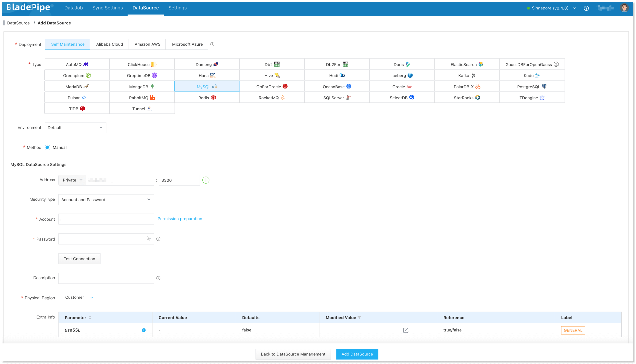Image resolution: width=636 pixels, height=364 pixels.
Task: Choose Amazon AWS deployment option
Action: click(x=147, y=44)
